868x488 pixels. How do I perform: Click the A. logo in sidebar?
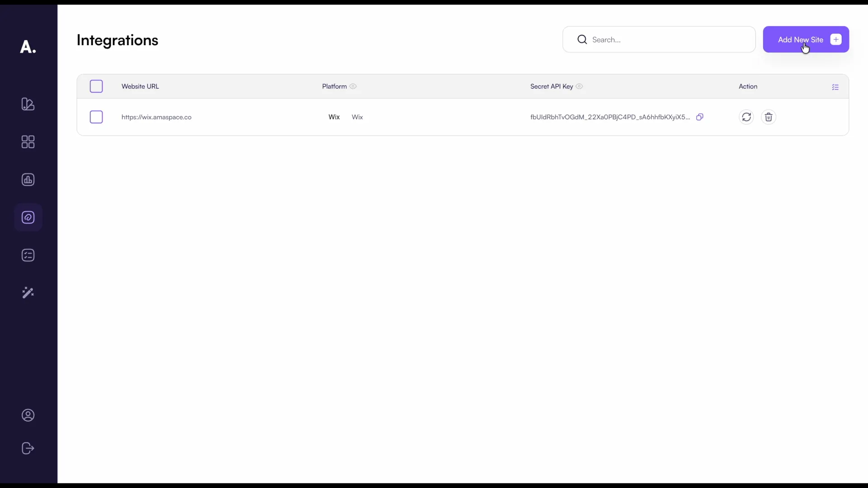[28, 47]
